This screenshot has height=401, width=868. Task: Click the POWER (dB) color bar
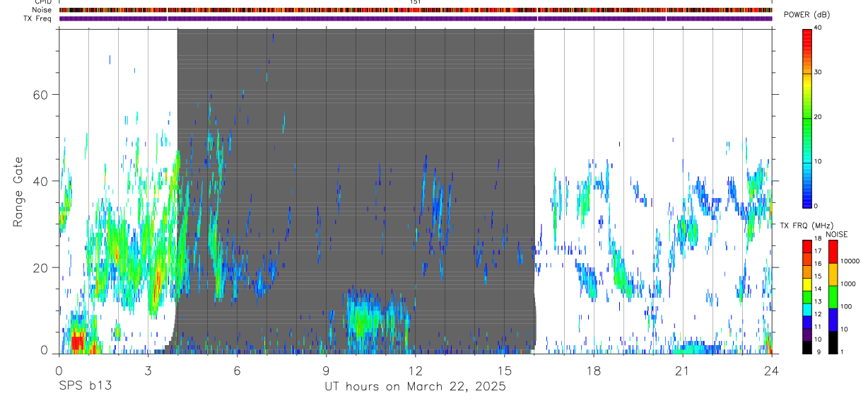(807, 117)
